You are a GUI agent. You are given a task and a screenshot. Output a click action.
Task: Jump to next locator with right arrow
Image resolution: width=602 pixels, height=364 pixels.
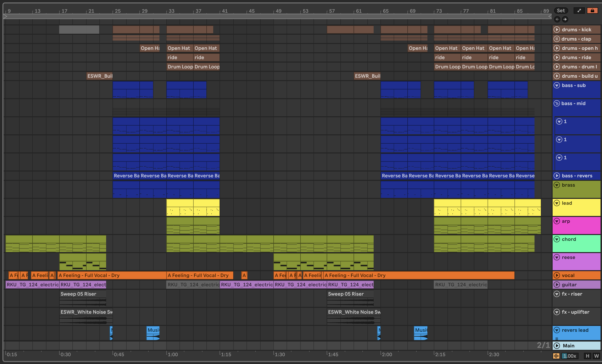[x=565, y=19]
